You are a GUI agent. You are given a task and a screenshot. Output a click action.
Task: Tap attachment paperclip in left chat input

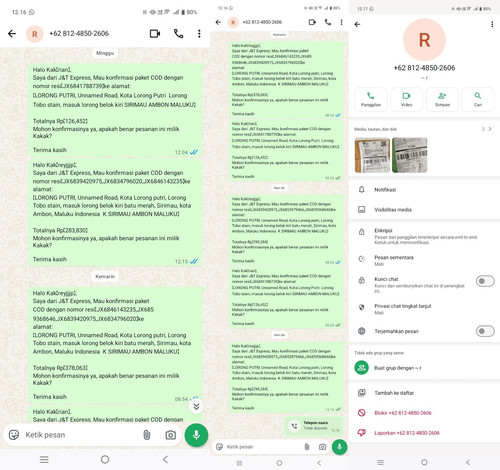pyautogui.click(x=146, y=435)
